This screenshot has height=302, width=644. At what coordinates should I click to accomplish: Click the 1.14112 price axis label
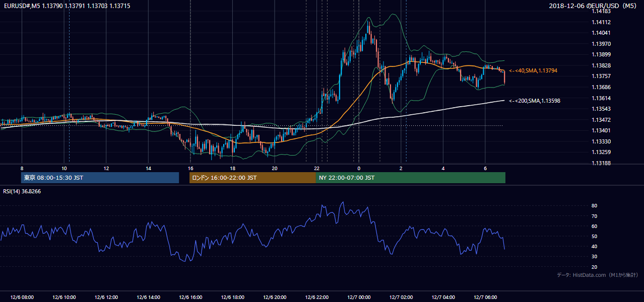click(x=602, y=22)
